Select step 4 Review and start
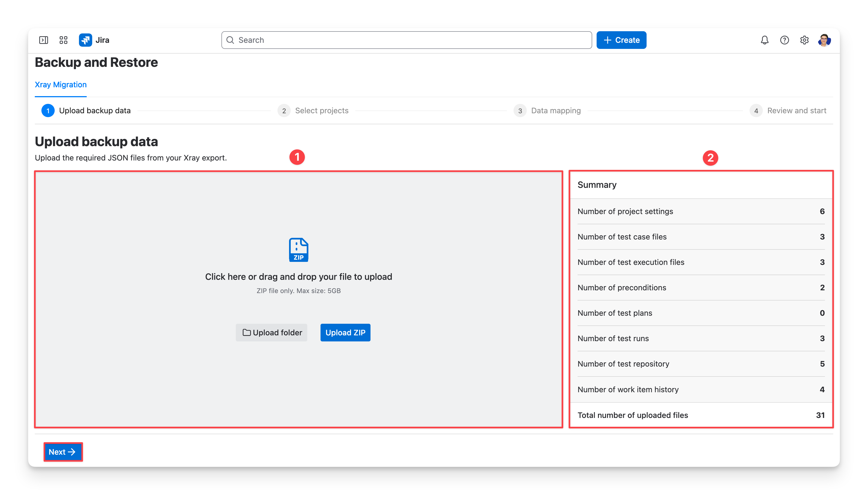This screenshot has height=495, width=868. click(x=788, y=111)
